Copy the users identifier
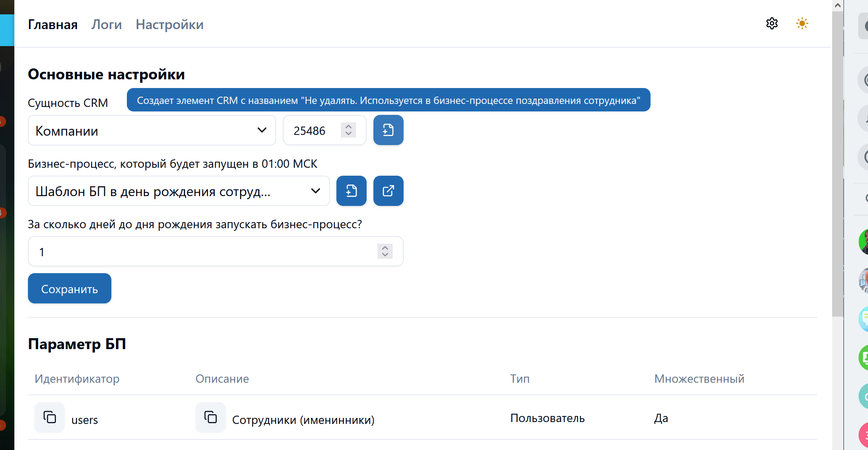868x450 pixels. click(49, 417)
